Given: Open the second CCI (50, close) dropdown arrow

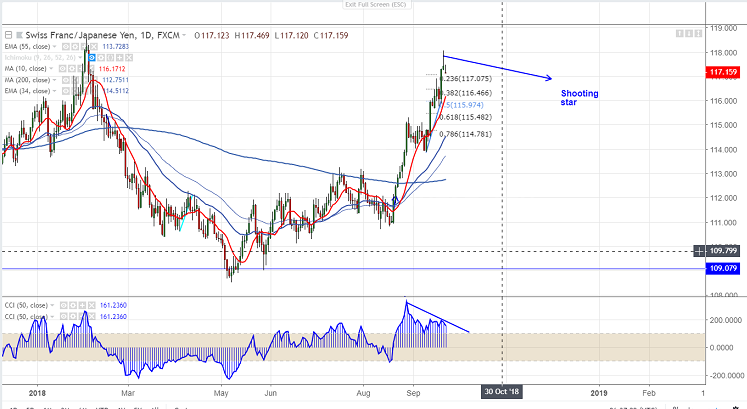Looking at the screenshot, I should [x=52, y=317].
